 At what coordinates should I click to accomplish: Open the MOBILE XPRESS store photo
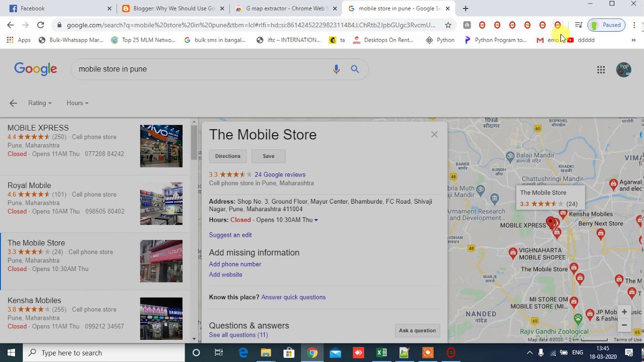pos(162,146)
